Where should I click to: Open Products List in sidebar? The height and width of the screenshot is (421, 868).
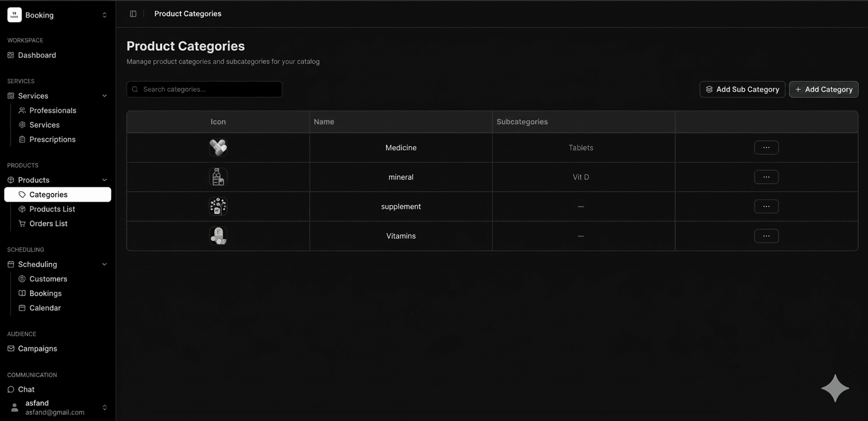point(52,209)
